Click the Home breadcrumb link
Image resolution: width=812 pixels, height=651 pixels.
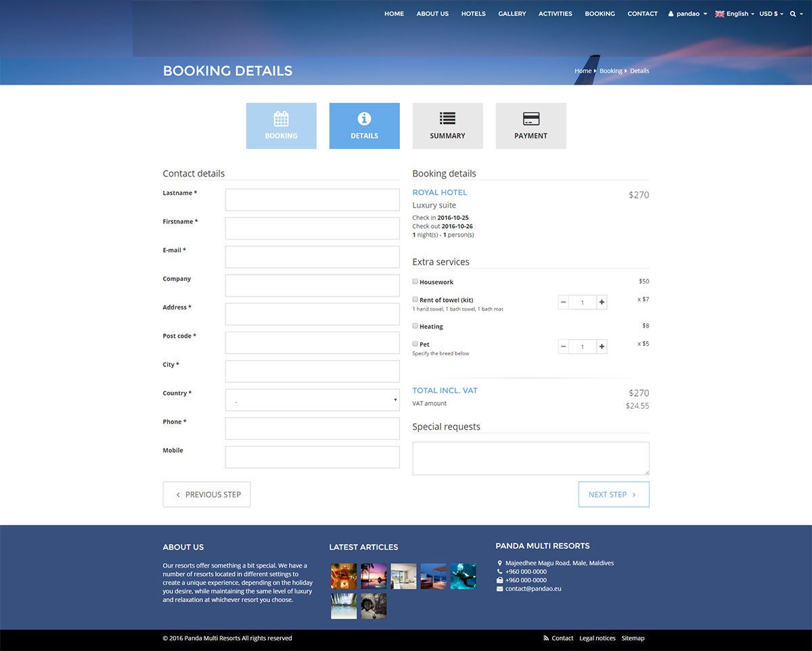pos(583,71)
